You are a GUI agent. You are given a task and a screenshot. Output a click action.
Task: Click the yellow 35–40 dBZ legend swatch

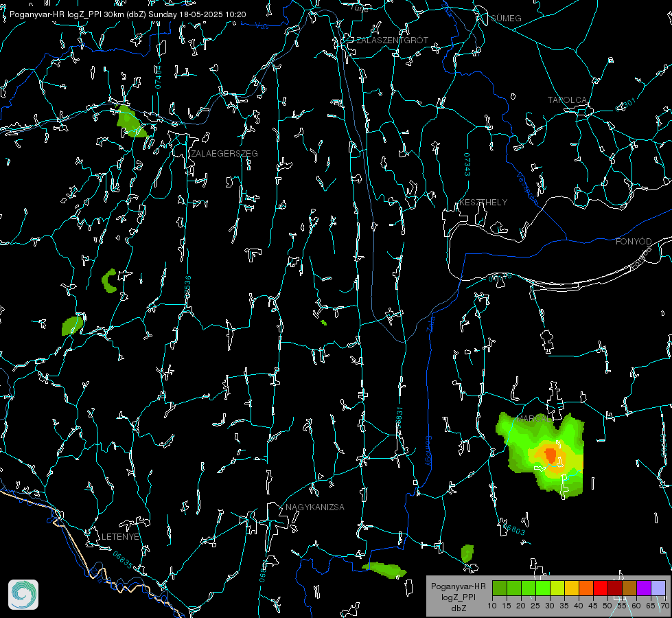click(572, 588)
